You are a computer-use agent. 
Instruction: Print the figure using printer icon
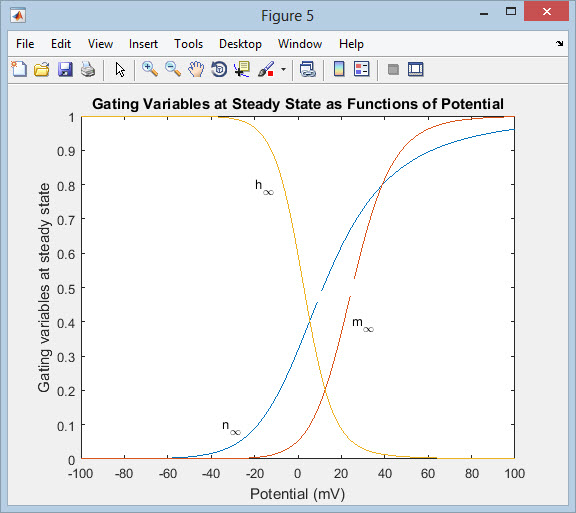coord(88,69)
